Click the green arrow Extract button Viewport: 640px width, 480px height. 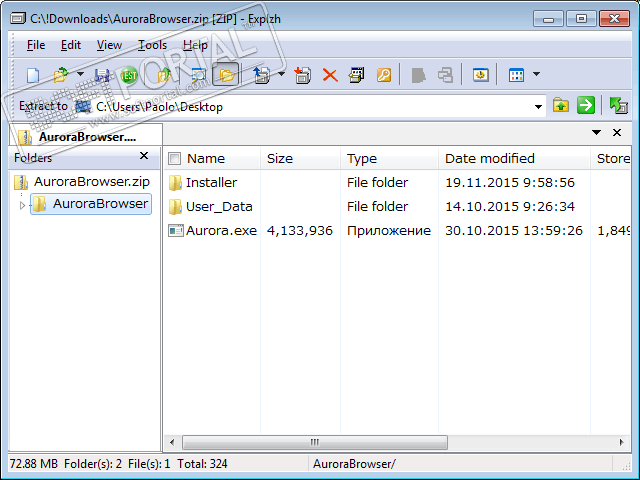(x=586, y=106)
